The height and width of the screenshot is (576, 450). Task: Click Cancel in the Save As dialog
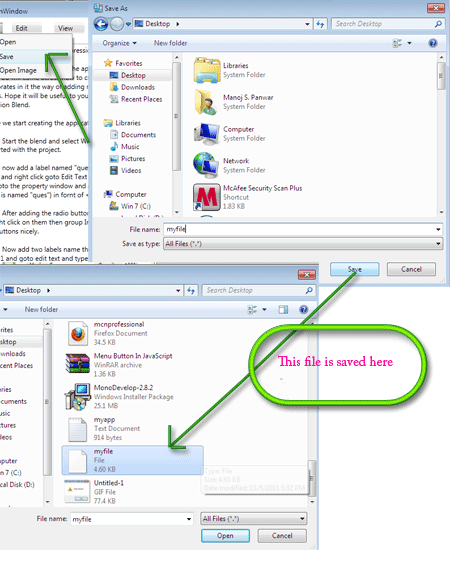(x=411, y=269)
